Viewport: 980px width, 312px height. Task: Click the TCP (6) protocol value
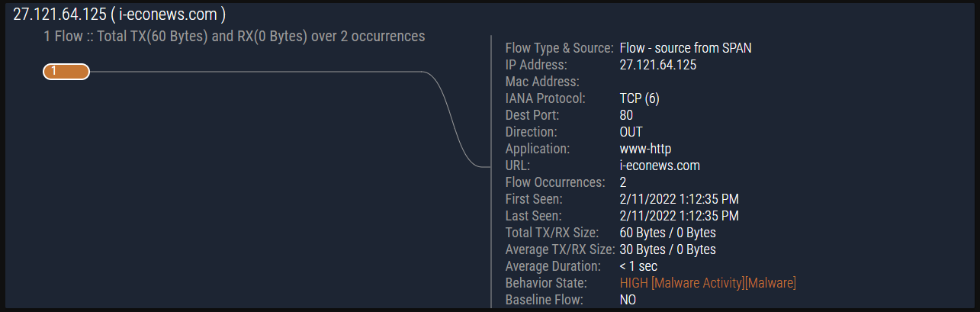pyautogui.click(x=640, y=98)
